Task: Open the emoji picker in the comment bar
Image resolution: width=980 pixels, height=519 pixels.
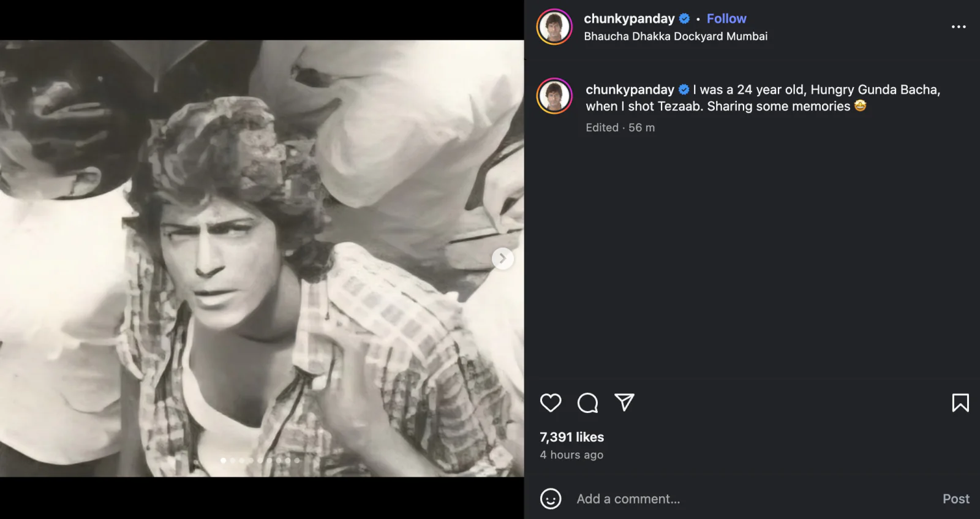Action: pos(551,499)
